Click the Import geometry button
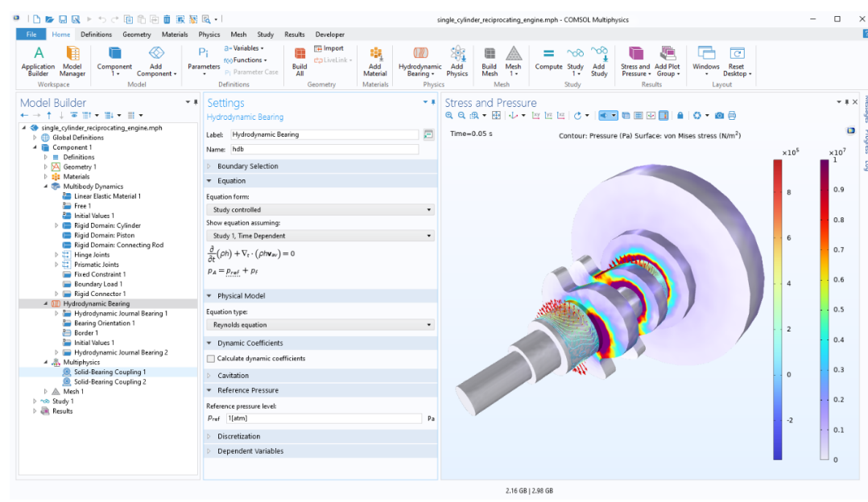Image resolution: width=868 pixels, height=502 pixels. [329, 48]
